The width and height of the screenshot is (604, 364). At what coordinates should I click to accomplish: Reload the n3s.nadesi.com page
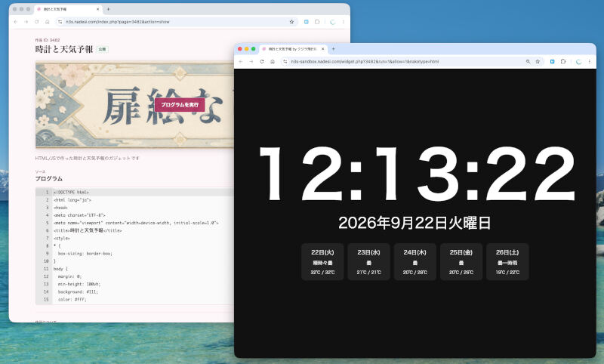(x=36, y=22)
